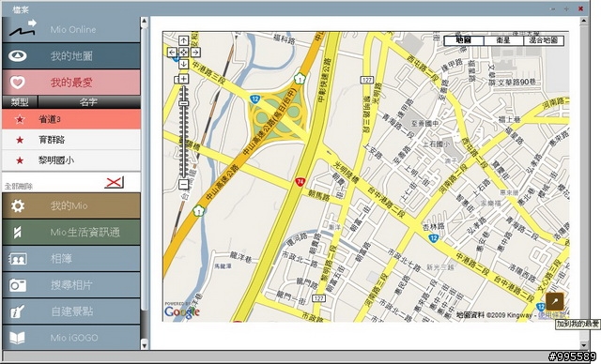This screenshot has height=364, width=601.
Task: Zoom in with the plus button
Action: point(184,79)
